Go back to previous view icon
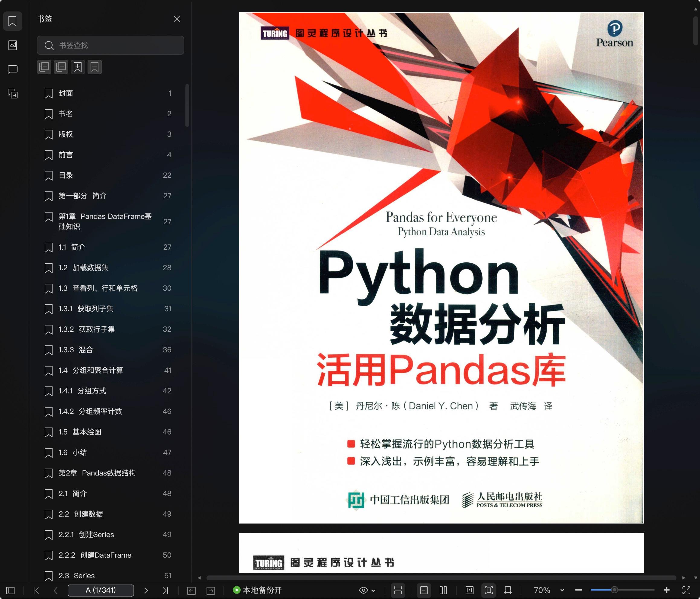Screen dimensions: 700x599 tap(191, 590)
